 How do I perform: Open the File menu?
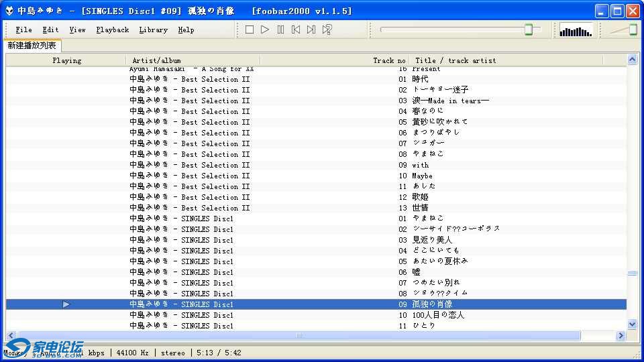(x=23, y=29)
